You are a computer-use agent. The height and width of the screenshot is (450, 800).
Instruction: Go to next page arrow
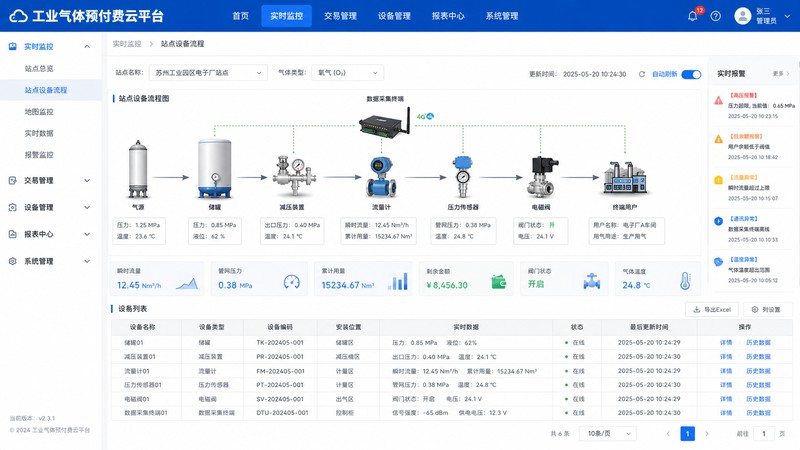[x=707, y=434]
